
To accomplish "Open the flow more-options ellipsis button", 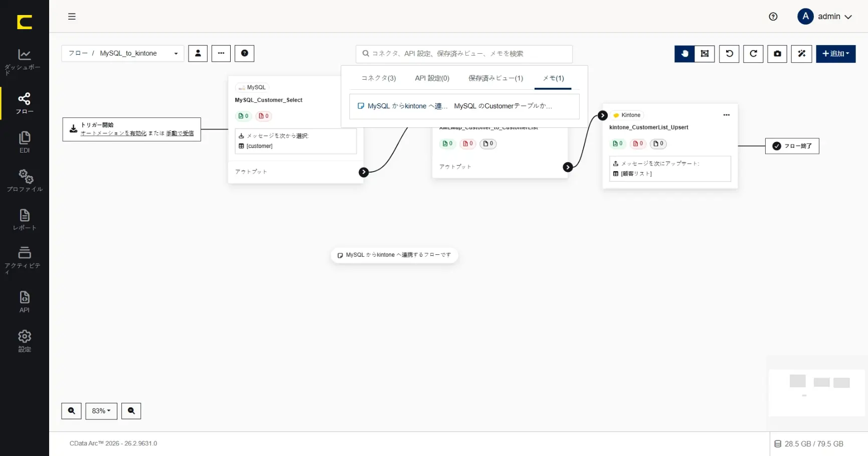I will [x=221, y=53].
